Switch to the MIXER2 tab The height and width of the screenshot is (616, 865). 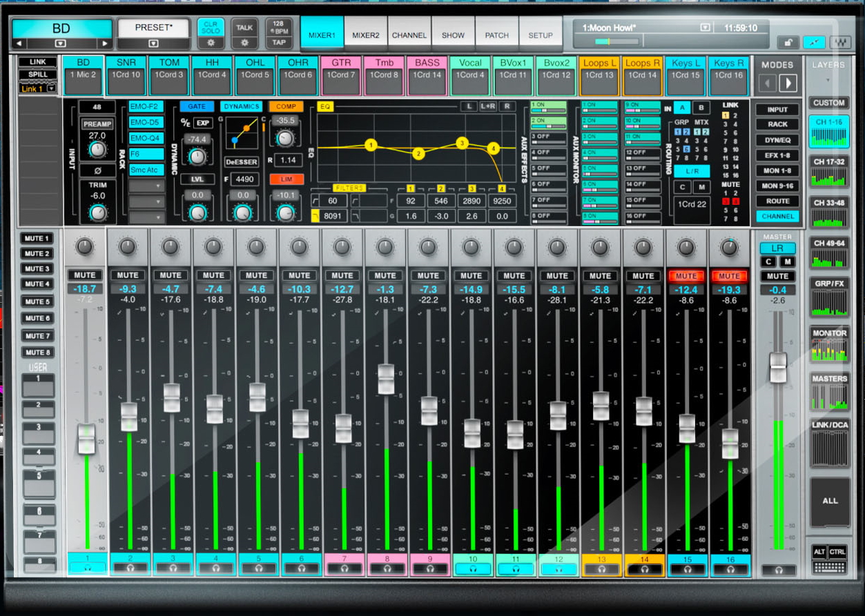366,35
